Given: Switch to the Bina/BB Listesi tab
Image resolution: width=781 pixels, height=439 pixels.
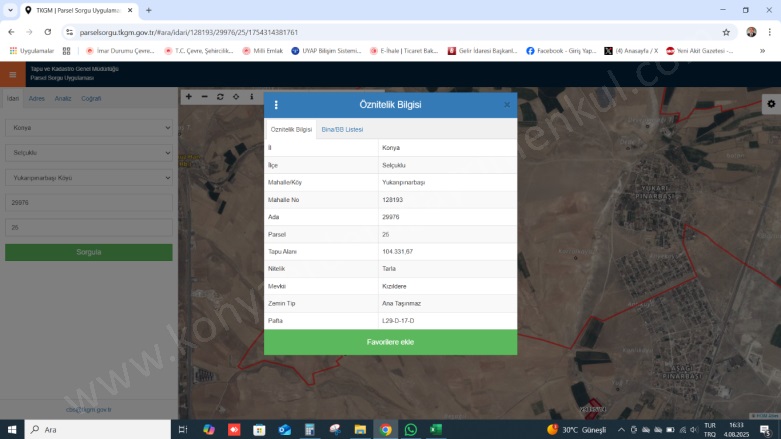Looking at the screenshot, I should [342, 129].
